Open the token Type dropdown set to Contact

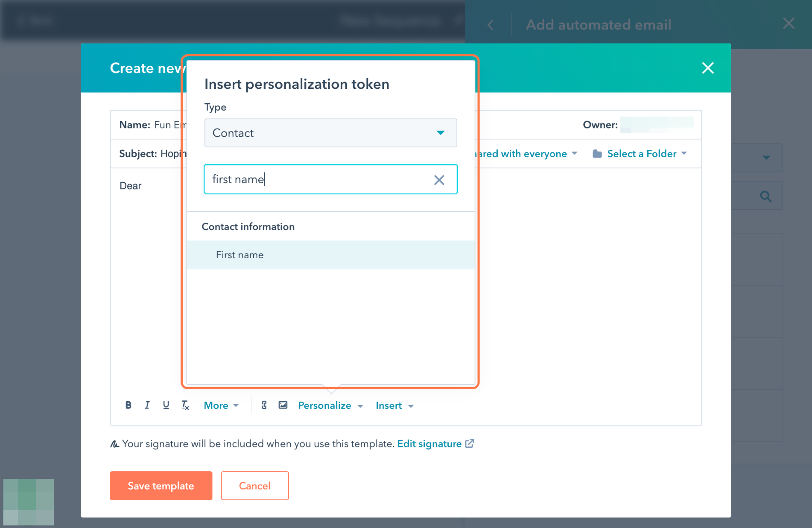coord(330,133)
